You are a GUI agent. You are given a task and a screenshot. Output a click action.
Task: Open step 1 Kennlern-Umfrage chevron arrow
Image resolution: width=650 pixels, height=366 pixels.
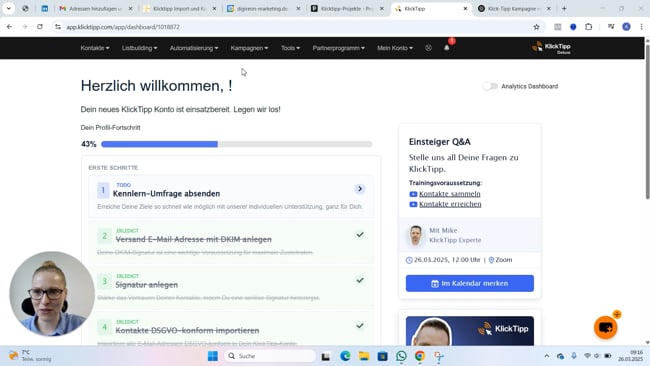pyautogui.click(x=360, y=189)
